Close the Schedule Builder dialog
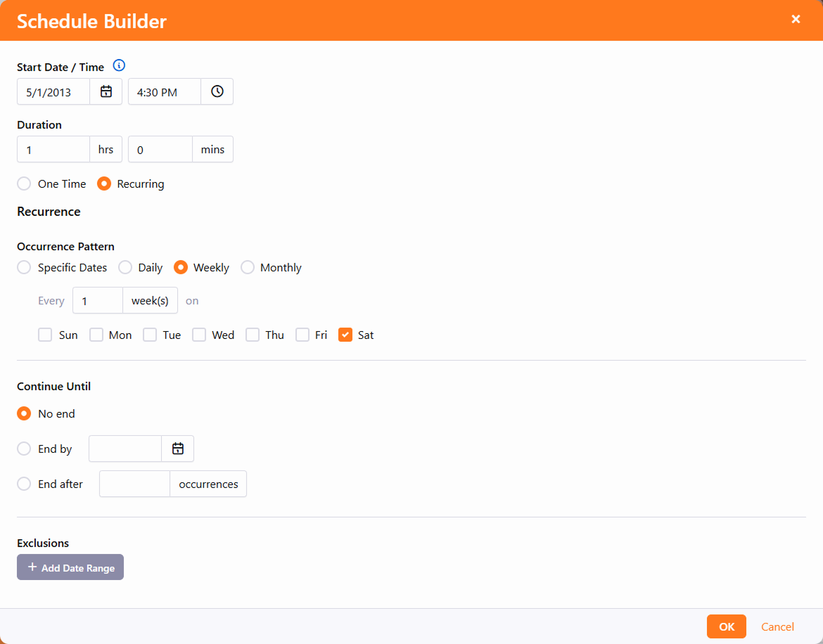 (x=796, y=20)
